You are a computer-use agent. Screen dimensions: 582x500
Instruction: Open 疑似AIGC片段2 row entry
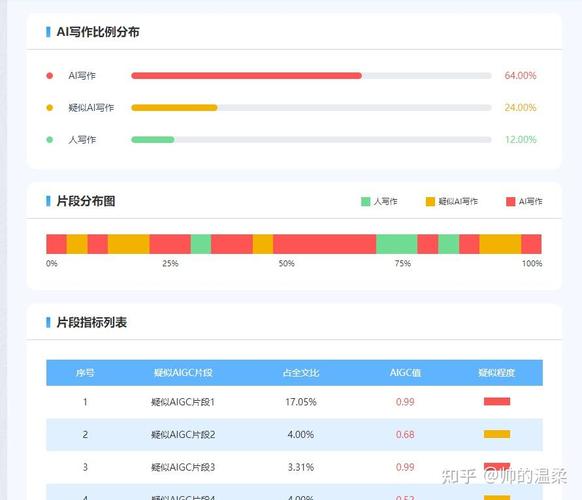(183, 435)
